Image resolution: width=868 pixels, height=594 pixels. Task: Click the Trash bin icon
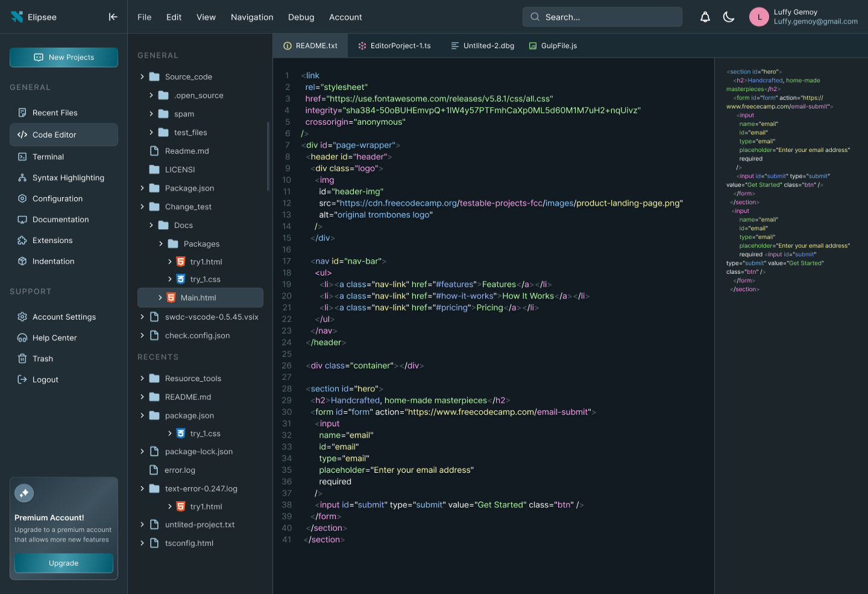coord(22,359)
